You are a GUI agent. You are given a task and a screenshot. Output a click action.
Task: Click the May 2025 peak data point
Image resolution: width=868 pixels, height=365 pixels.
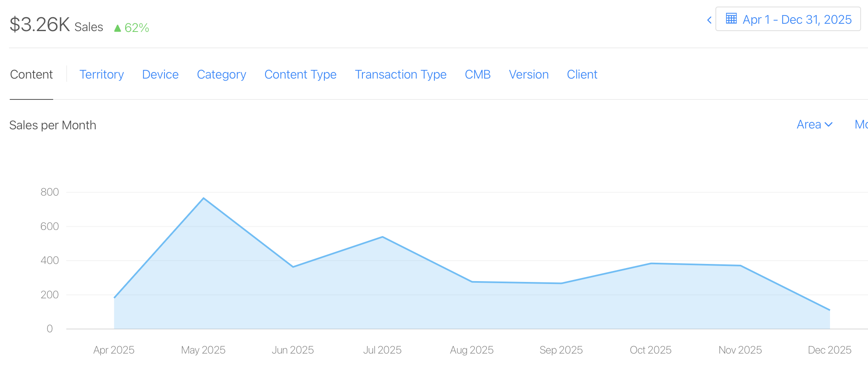[x=204, y=198]
